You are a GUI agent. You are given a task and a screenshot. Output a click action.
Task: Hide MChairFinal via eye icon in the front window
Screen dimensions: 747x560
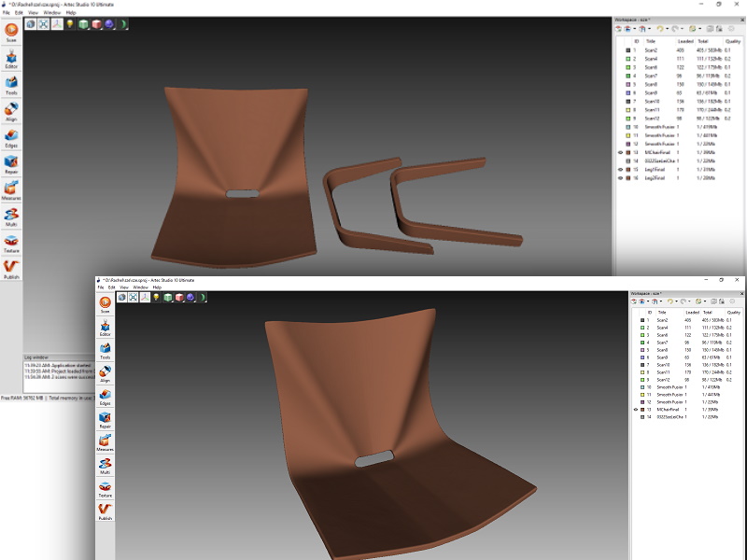point(636,410)
